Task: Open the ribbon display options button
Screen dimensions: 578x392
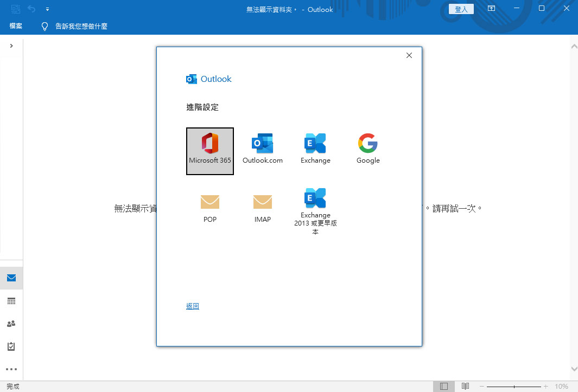Action: tap(491, 8)
